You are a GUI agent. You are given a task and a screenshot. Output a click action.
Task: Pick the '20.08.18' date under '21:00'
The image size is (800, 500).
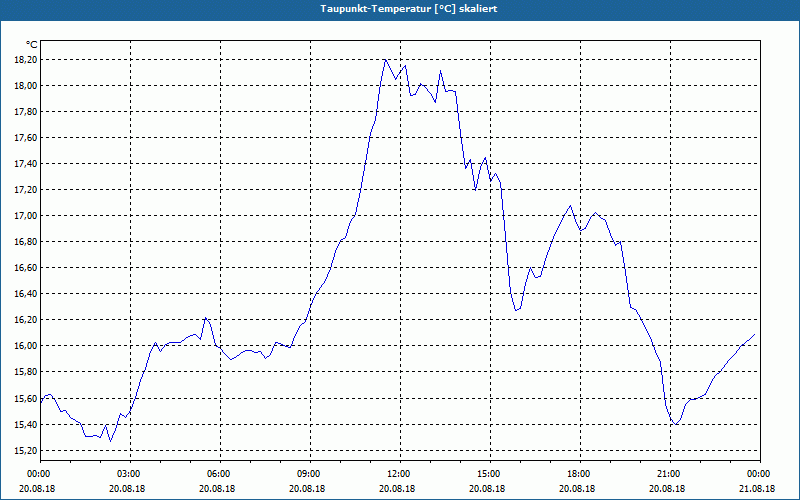pyautogui.click(x=667, y=489)
